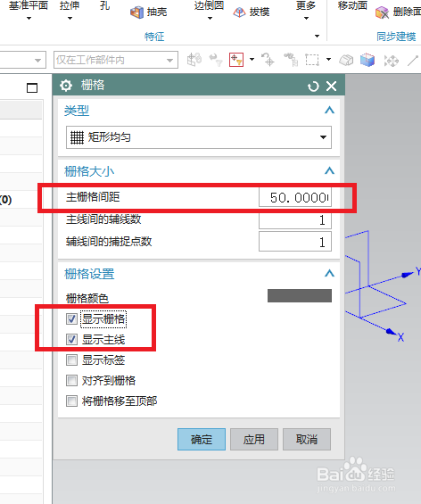Click the 取消 button
421x504 pixels.
(307, 439)
